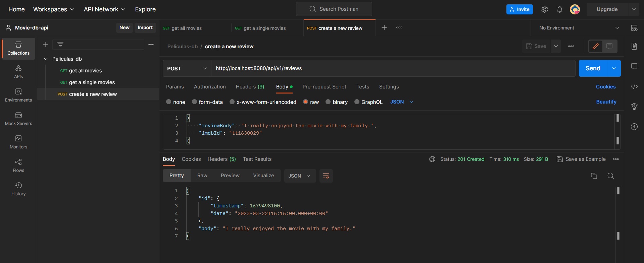This screenshot has width=644, height=263.
Task: Click the Invite button
Action: click(x=519, y=9)
